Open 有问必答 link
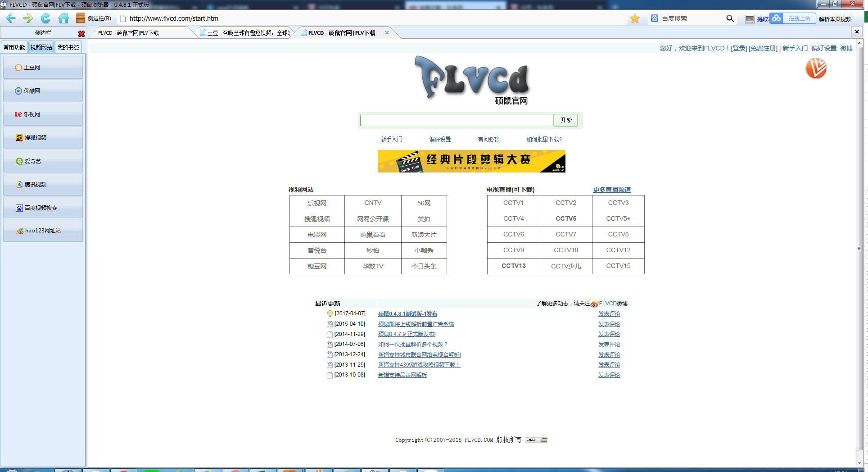 (488, 140)
